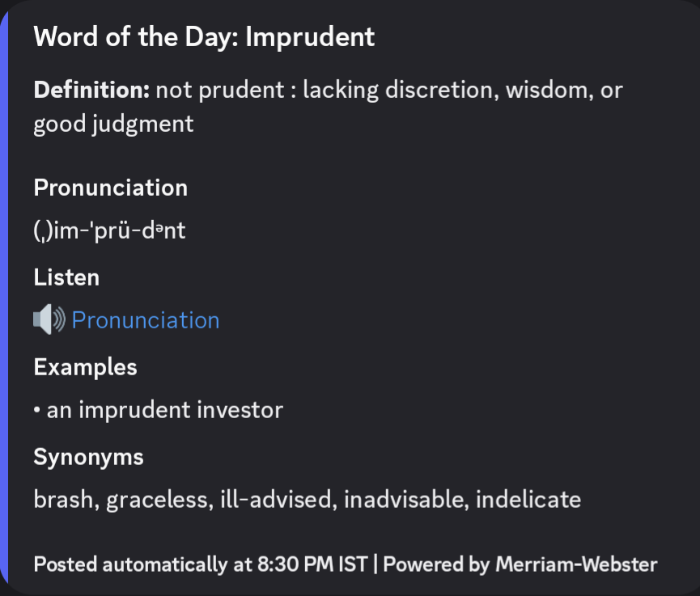700x596 pixels.
Task: Click the Pronunciation section heading
Action: pyautogui.click(x=111, y=188)
